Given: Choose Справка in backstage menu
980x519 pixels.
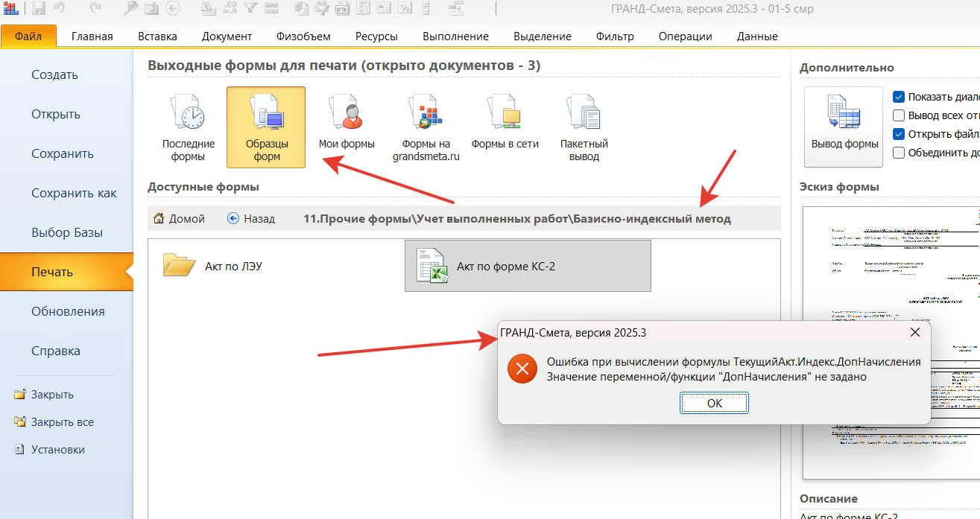Looking at the screenshot, I should point(56,351).
